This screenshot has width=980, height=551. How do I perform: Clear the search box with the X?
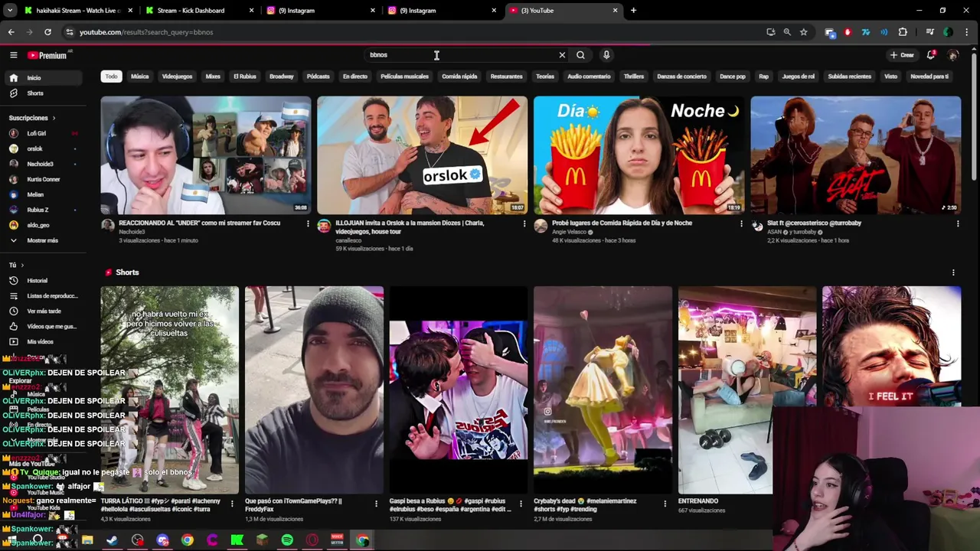point(562,55)
